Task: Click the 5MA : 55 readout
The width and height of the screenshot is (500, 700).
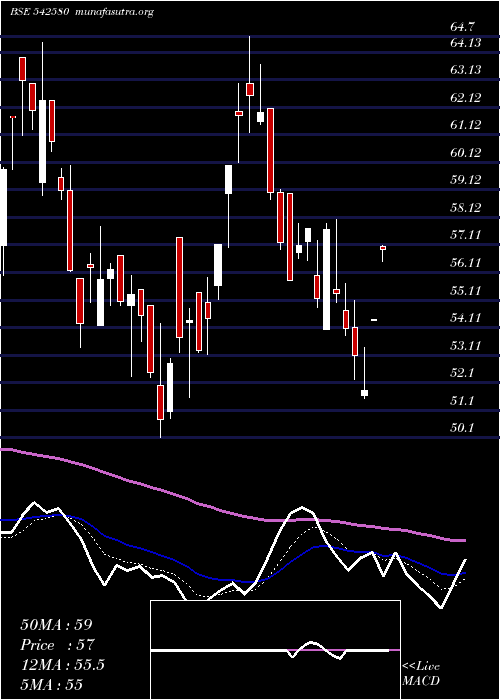Action: tap(52, 685)
